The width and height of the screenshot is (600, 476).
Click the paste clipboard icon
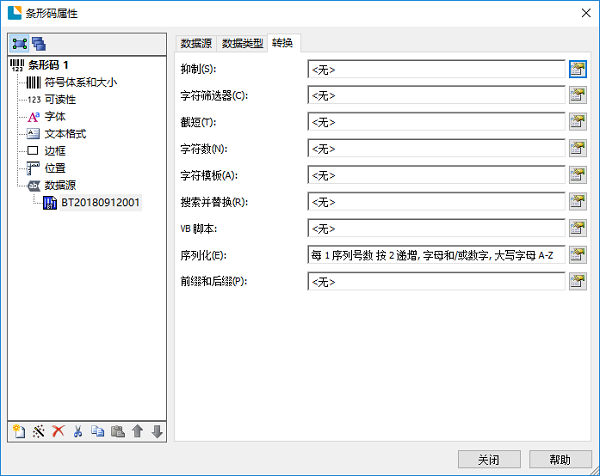pyautogui.click(x=118, y=431)
